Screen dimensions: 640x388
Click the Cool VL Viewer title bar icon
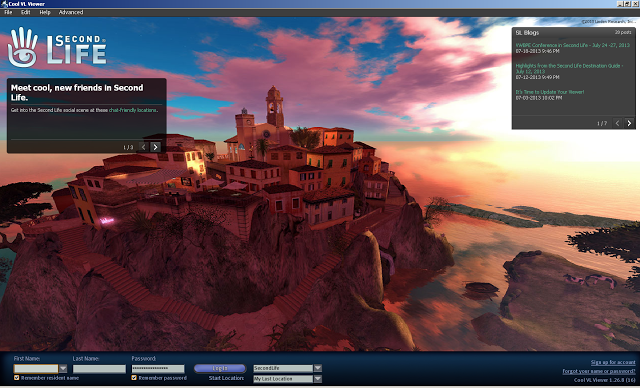(4, 4)
